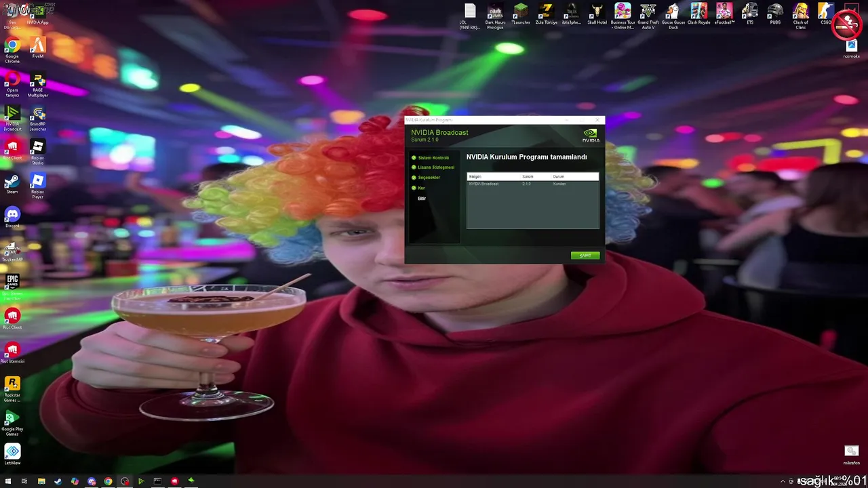Click the Sürüm column header
Screen dimensions: 868x488
pos(536,177)
